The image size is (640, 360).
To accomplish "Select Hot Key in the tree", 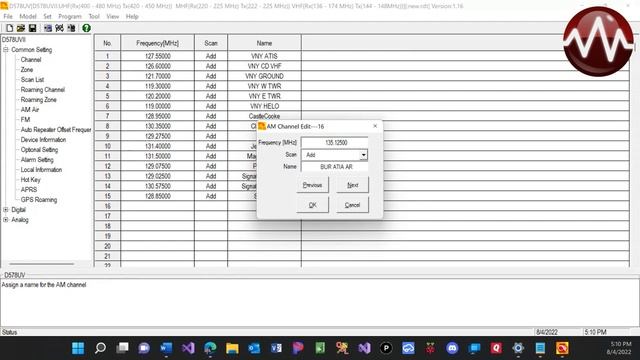I will (x=31, y=180).
